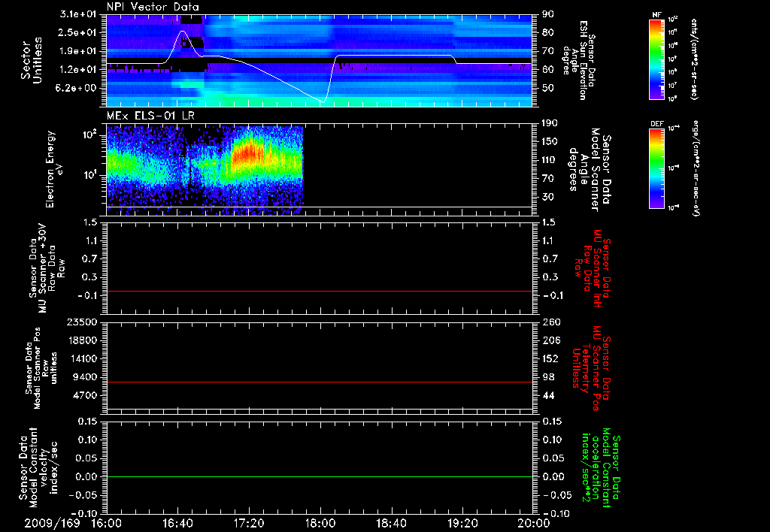Click the "Electron Energy eV" axis label
Viewport: 770px width, 532px height.
[54, 169]
